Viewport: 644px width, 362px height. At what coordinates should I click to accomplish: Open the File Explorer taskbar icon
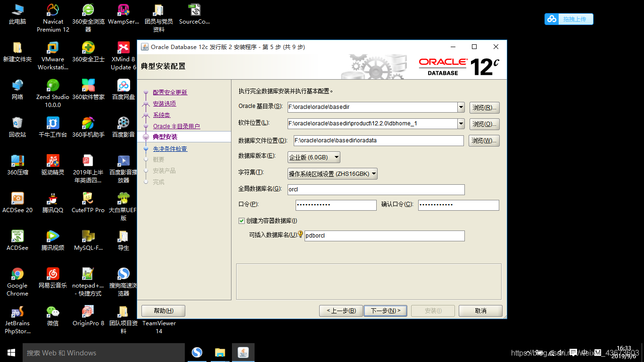[220, 353]
